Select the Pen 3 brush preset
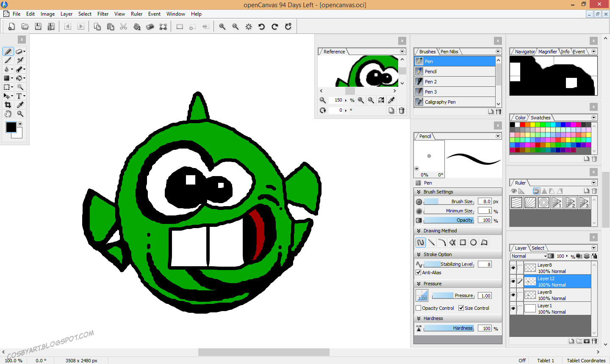 point(455,92)
